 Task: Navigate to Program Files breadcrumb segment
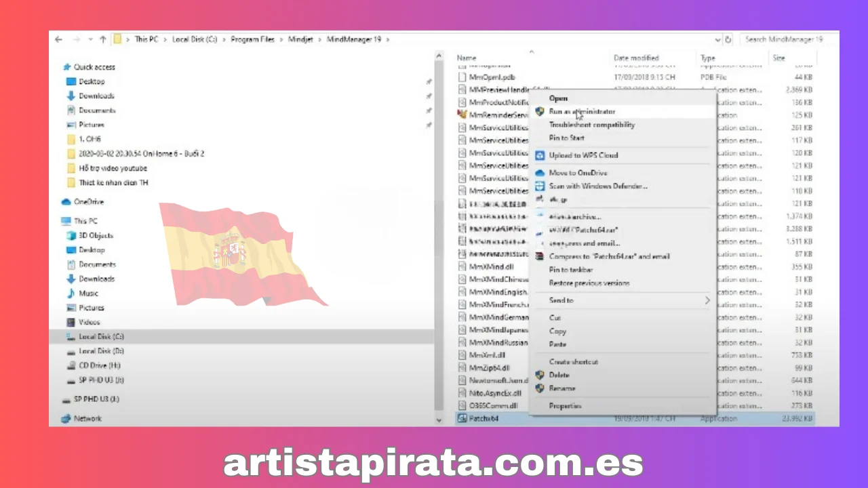[x=252, y=39]
